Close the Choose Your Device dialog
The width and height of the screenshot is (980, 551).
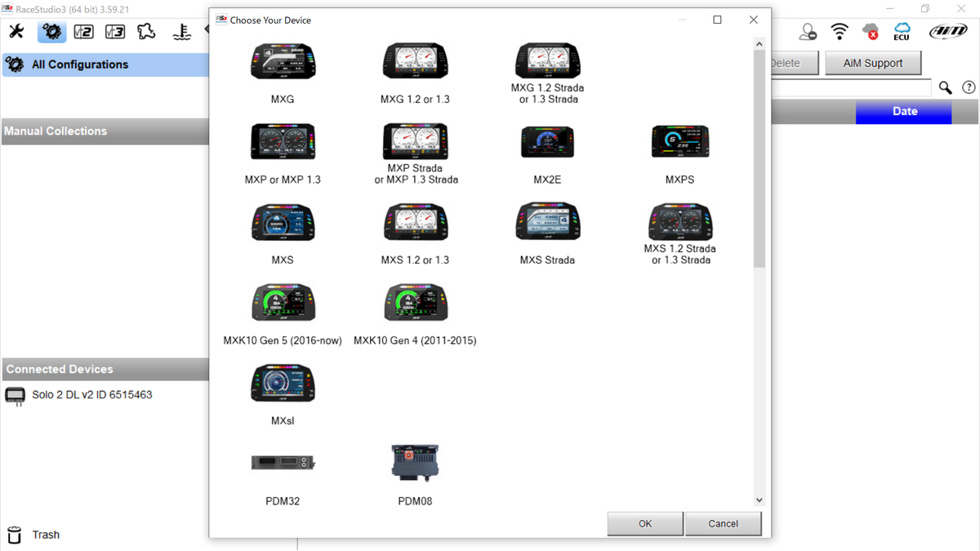point(753,20)
